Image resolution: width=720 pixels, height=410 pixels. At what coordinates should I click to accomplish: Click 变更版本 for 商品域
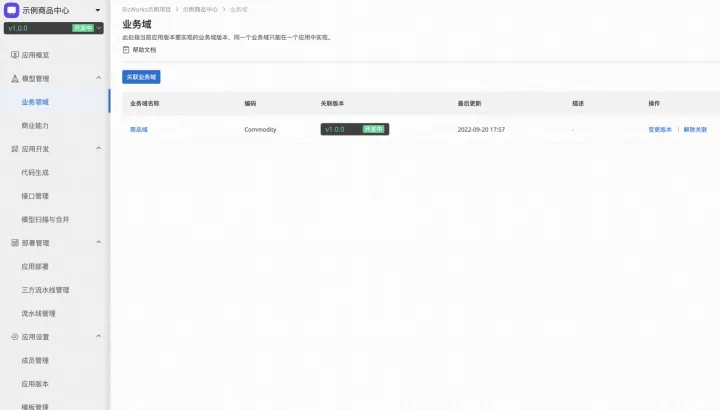click(660, 129)
